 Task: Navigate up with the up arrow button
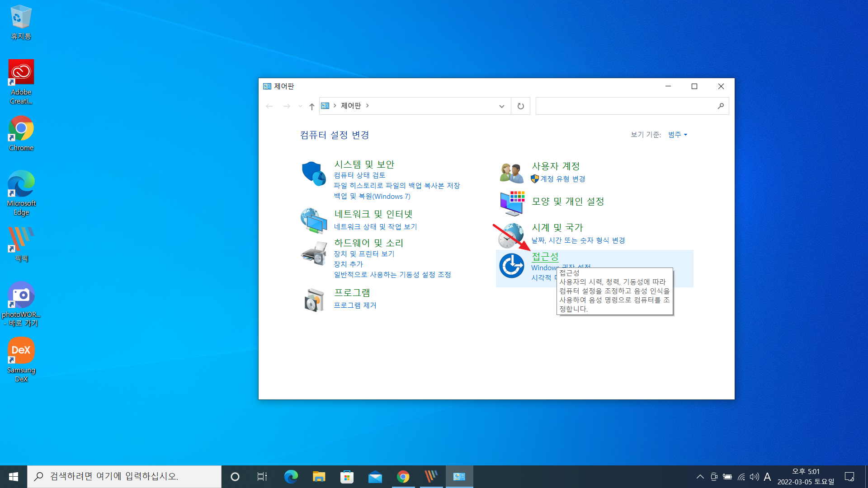(x=311, y=106)
